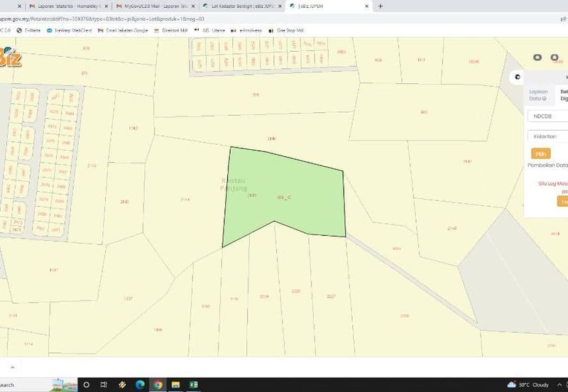Image resolution: width=568 pixels, height=392 pixels.
Task: Expand the bottom-left chevron arrow
Action: 11,366
